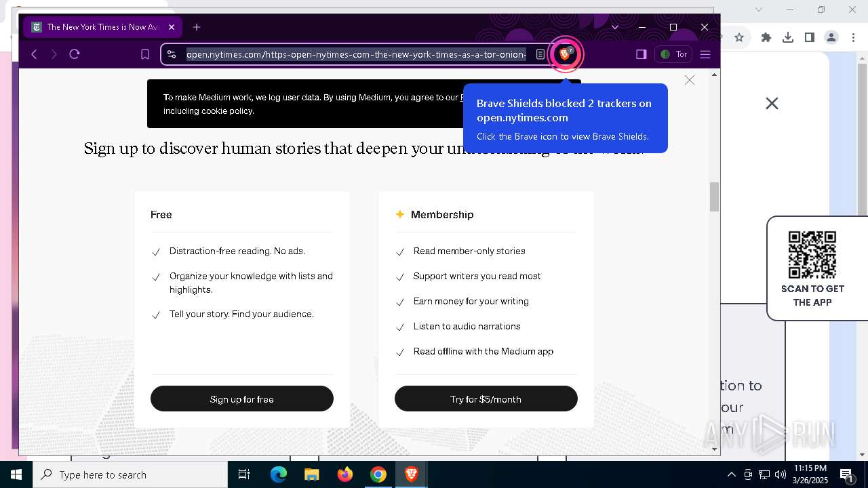Image resolution: width=868 pixels, height=488 pixels.
Task: Click the Brave back navigation arrow
Action: pos(34,54)
